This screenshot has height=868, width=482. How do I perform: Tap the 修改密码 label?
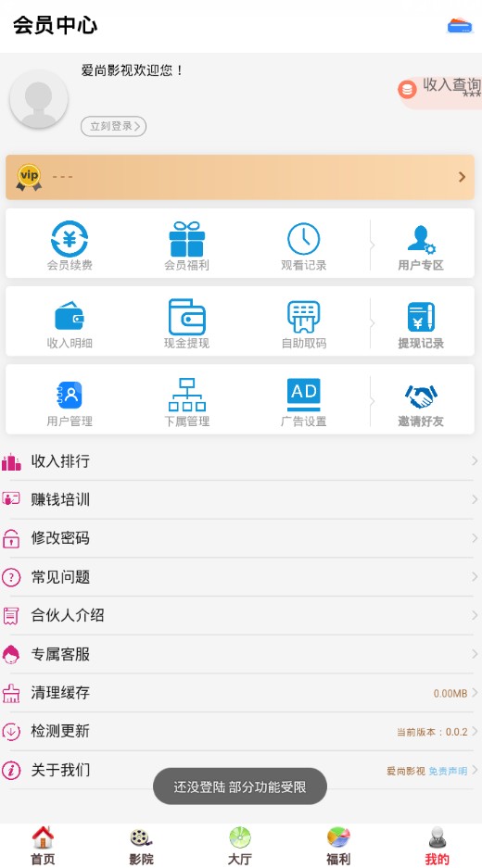click(x=60, y=538)
